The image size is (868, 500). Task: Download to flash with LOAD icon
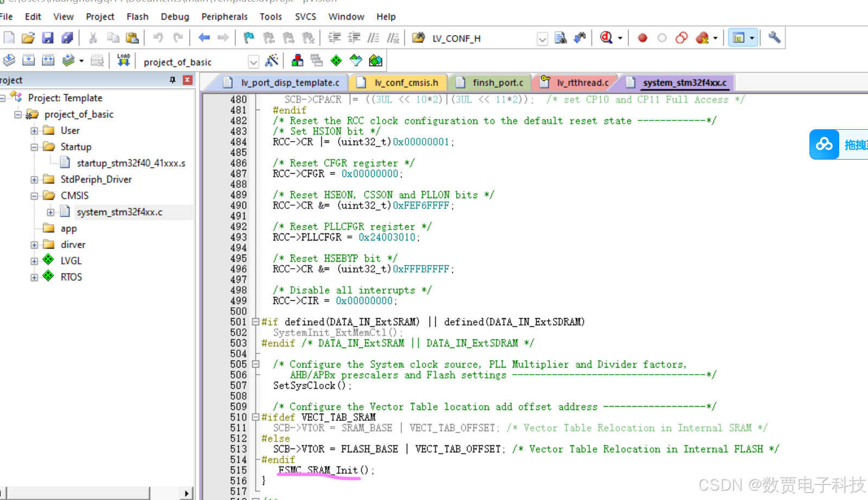[124, 60]
